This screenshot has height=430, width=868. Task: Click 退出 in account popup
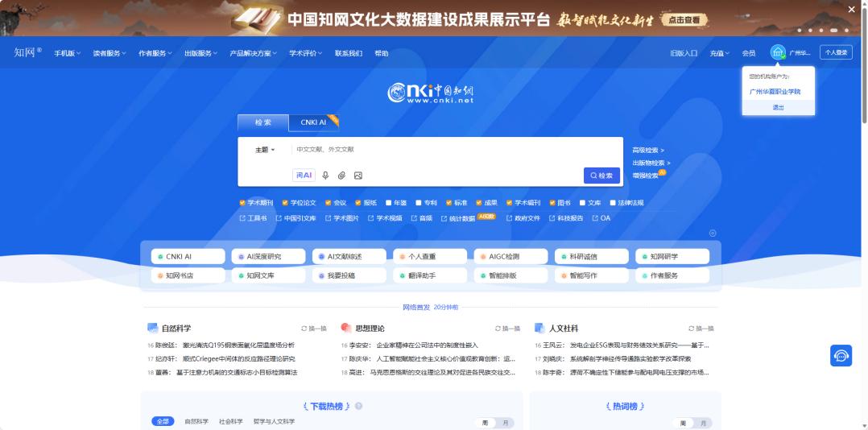click(779, 107)
